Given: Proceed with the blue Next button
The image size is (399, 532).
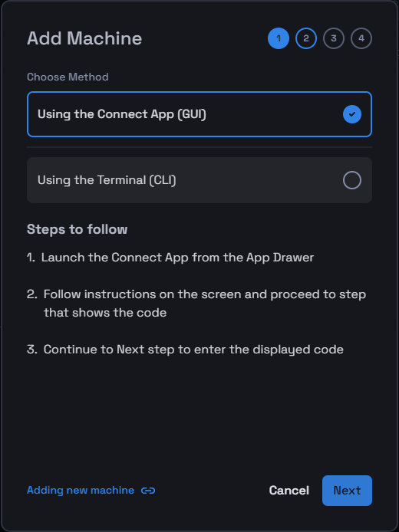Looking at the screenshot, I should pos(347,491).
